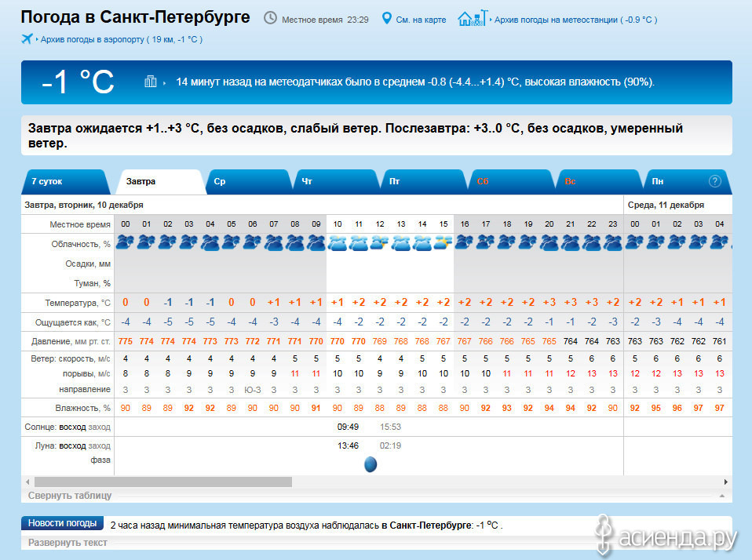Switch to the Чт tab
The width and height of the screenshot is (752, 560).
coord(336,181)
